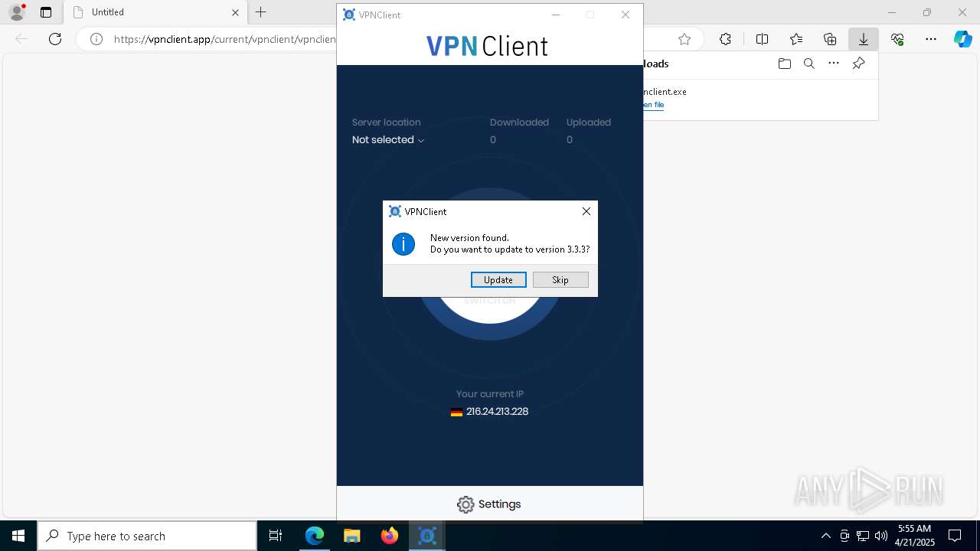
Task: Click the Edge address bar URL
Action: [225, 39]
